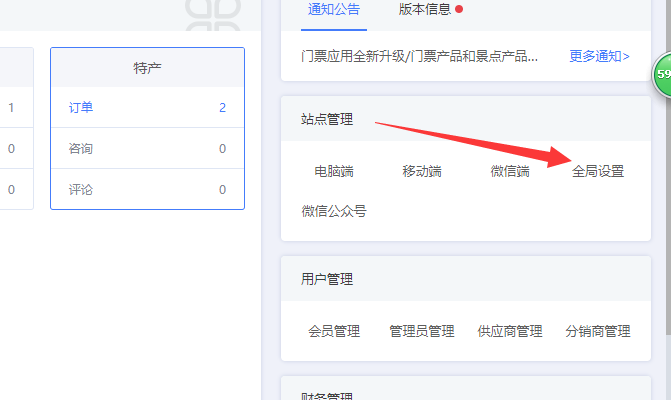Switch to the 通知公告 tab
Screen dimensions: 671x400
pos(331,10)
